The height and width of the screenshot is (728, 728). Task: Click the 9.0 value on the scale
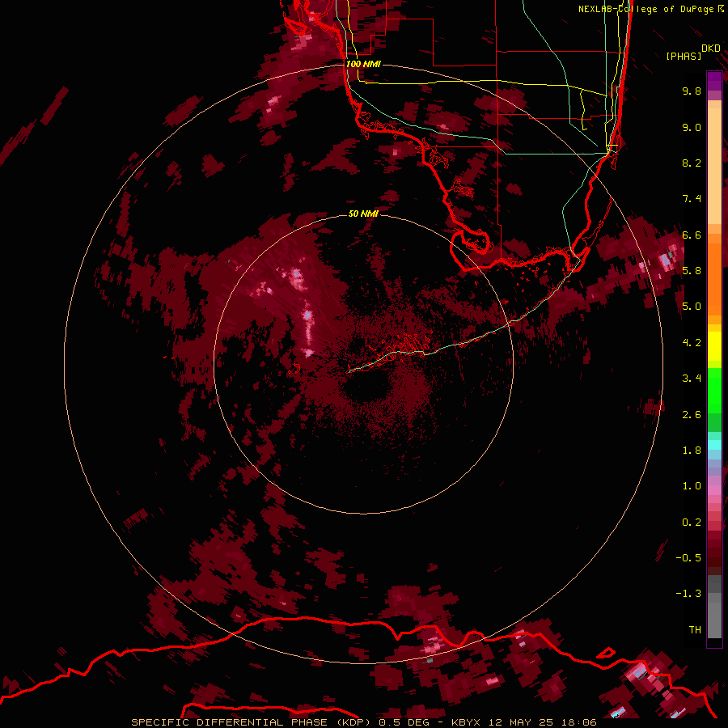(692, 127)
